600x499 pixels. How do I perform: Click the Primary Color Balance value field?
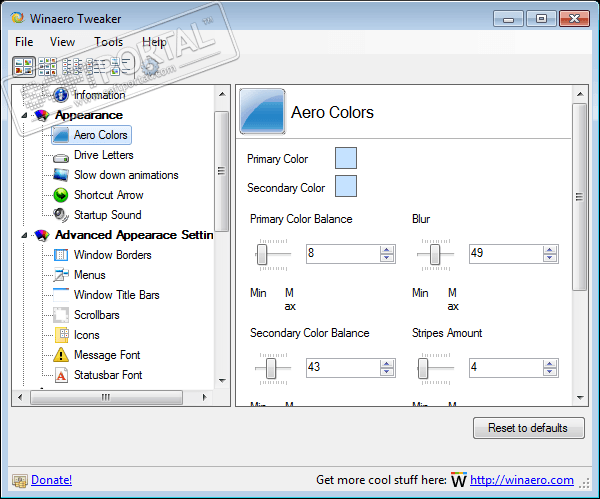343,254
